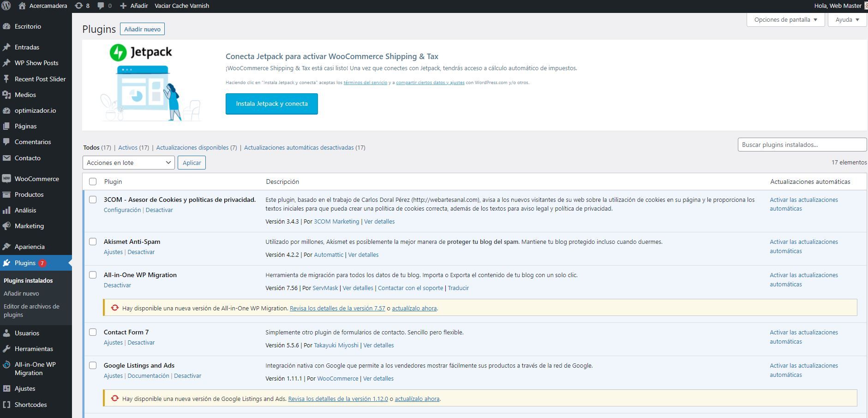Check the 3COM Asesor de Cookies plugin checkbox
868x418 pixels.
pos(93,200)
